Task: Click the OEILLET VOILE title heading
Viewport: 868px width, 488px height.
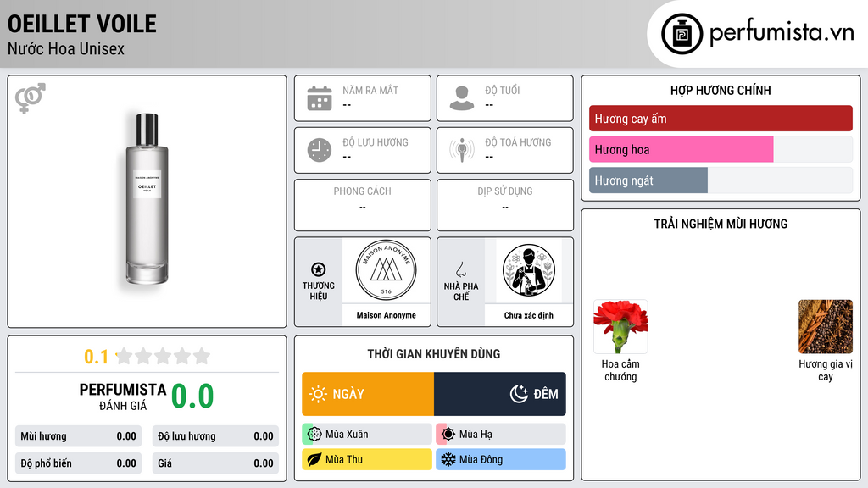Action: click(82, 25)
